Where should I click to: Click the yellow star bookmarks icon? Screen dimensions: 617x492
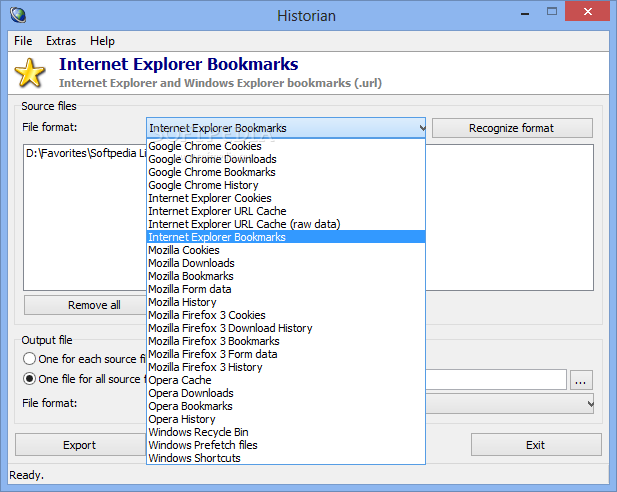pyautogui.click(x=30, y=73)
